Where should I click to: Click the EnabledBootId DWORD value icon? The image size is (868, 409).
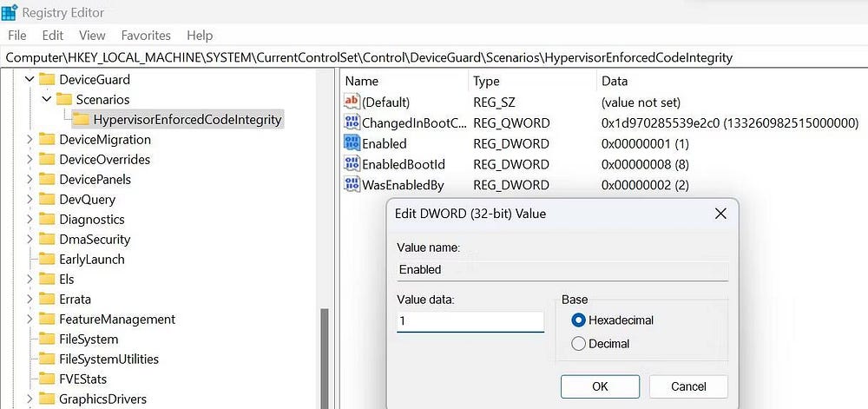click(x=352, y=164)
